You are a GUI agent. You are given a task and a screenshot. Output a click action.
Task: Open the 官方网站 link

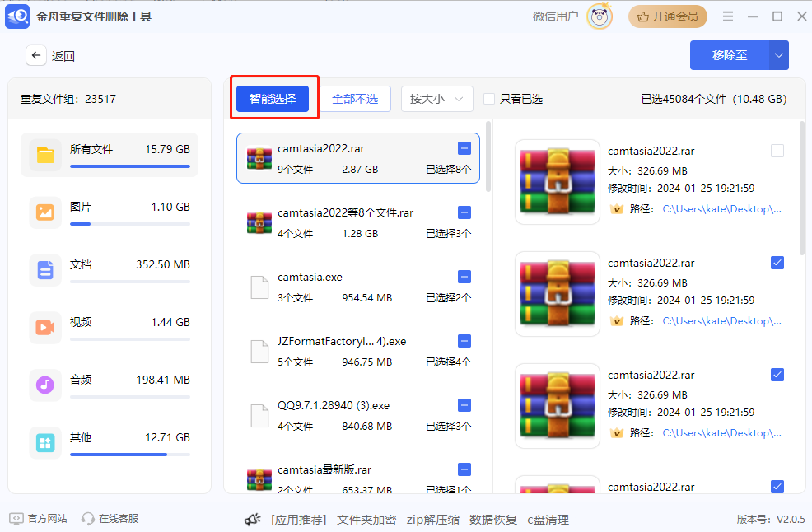48,519
